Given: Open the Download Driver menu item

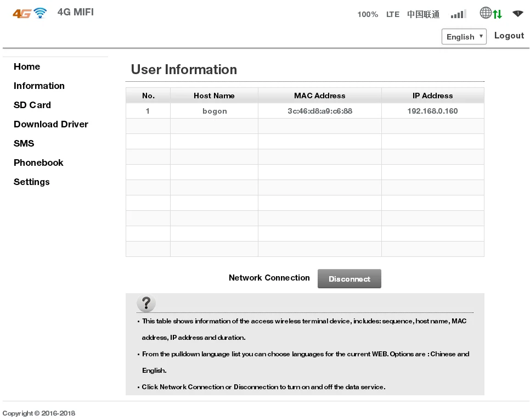Looking at the screenshot, I should (x=50, y=125).
